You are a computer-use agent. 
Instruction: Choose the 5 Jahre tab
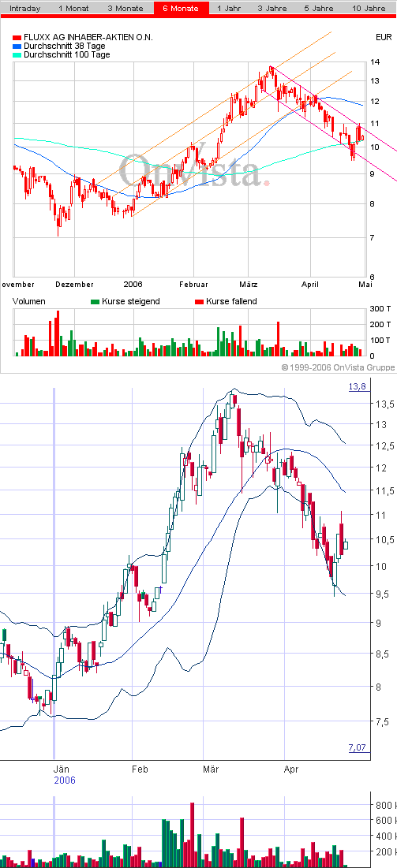[x=319, y=9]
